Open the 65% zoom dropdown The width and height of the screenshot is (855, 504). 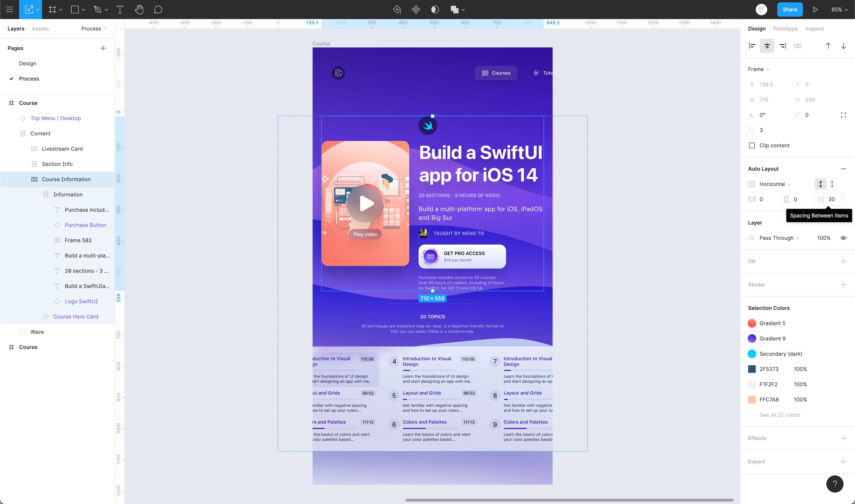[x=839, y=10]
